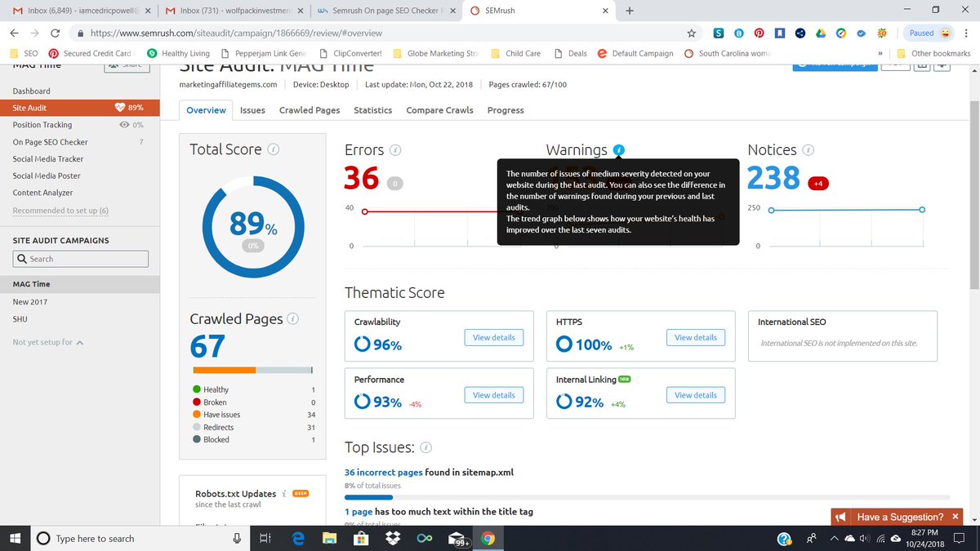Go back using the browser back arrow
The height and width of the screenshot is (551, 980).
[13, 33]
